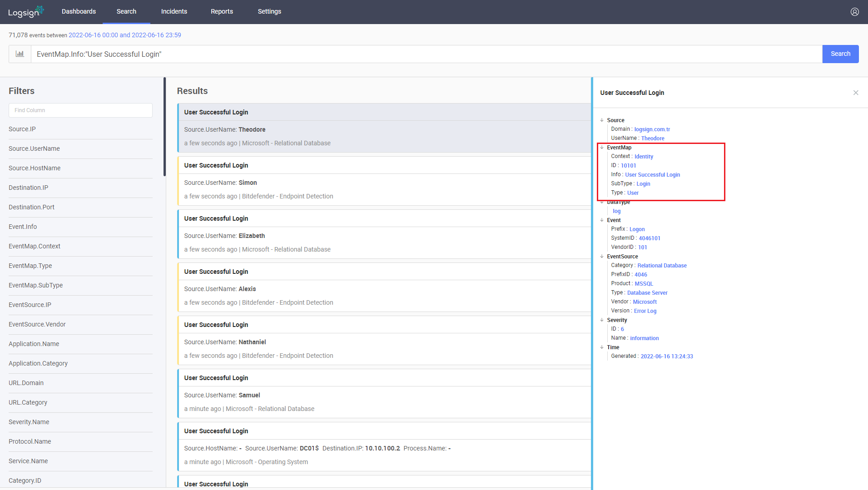Screen dimensions: 868x490
Task: Click the bar chart histogram icon
Action: click(x=20, y=54)
